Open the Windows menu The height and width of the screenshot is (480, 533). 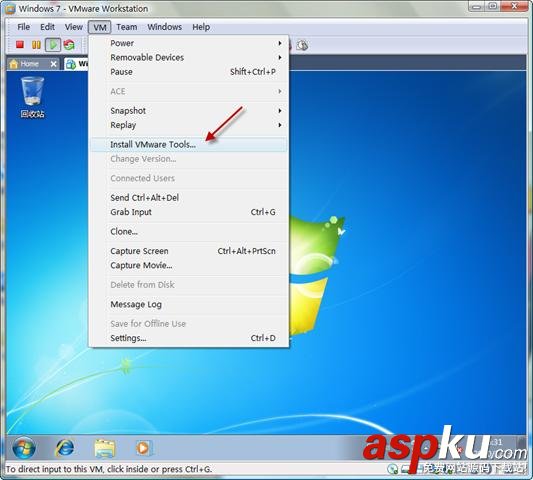tap(165, 27)
